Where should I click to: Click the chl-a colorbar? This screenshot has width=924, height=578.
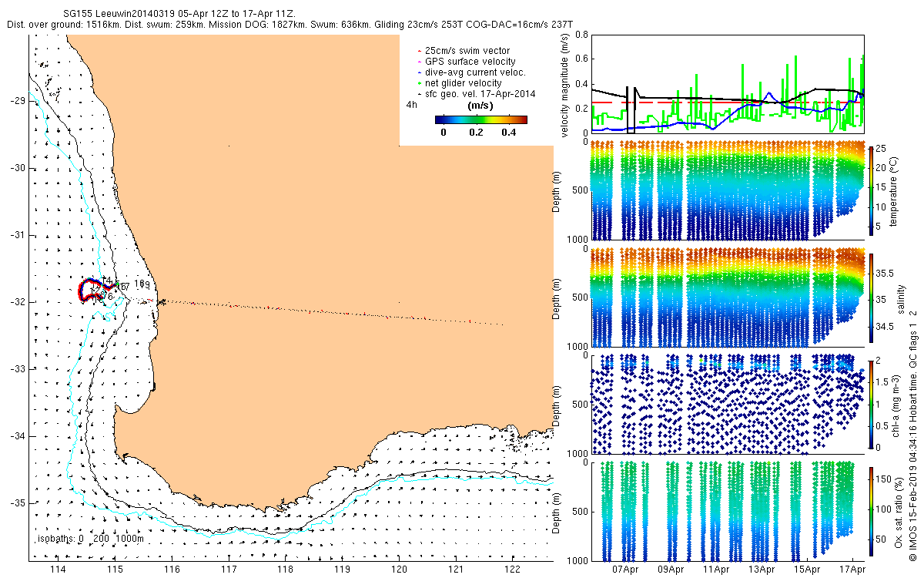[872, 403]
